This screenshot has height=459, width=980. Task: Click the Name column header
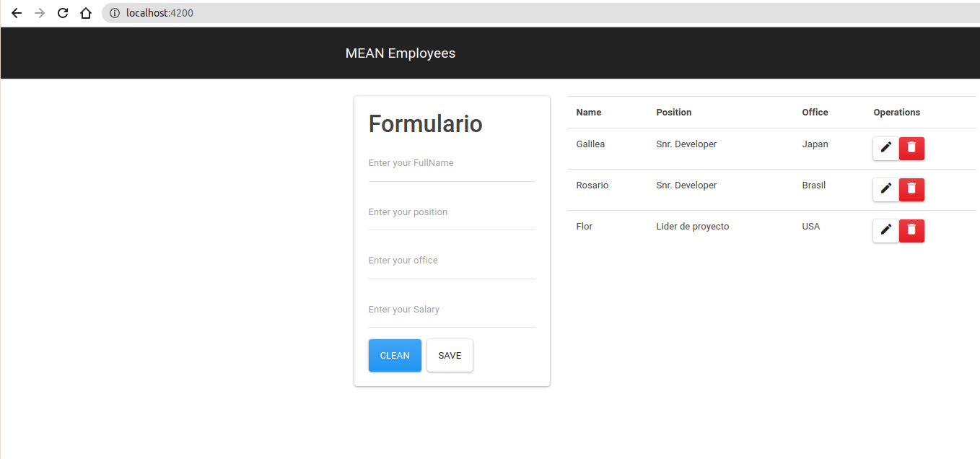[588, 112]
